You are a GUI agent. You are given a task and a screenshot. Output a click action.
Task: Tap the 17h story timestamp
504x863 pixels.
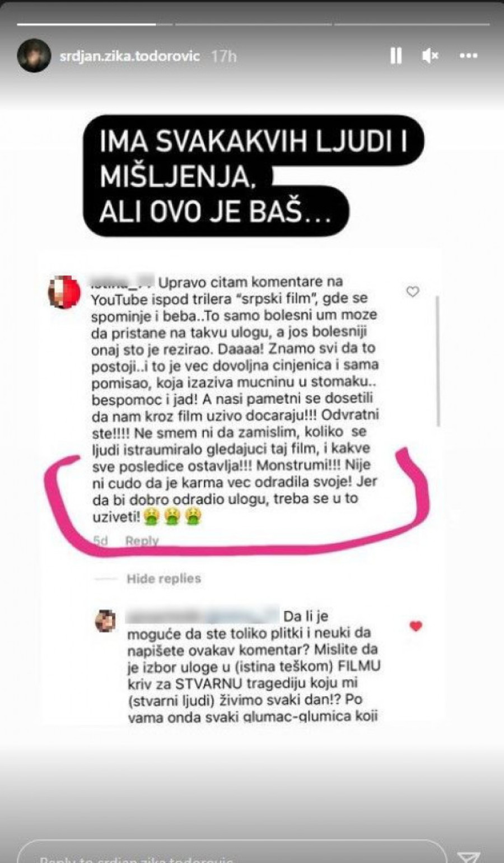pos(224,56)
